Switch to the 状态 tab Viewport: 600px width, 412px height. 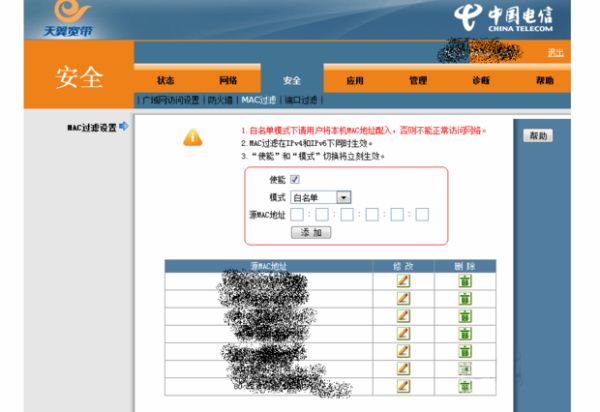click(166, 80)
